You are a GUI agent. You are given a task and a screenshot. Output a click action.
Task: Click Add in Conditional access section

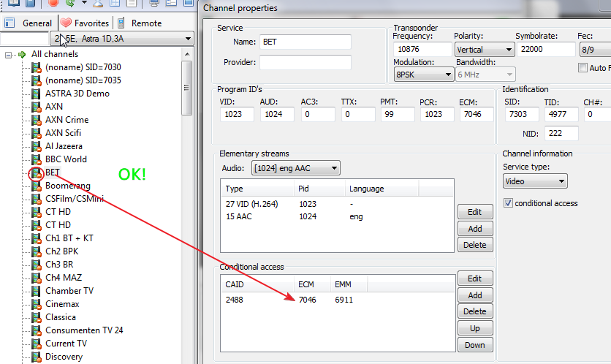tap(474, 295)
